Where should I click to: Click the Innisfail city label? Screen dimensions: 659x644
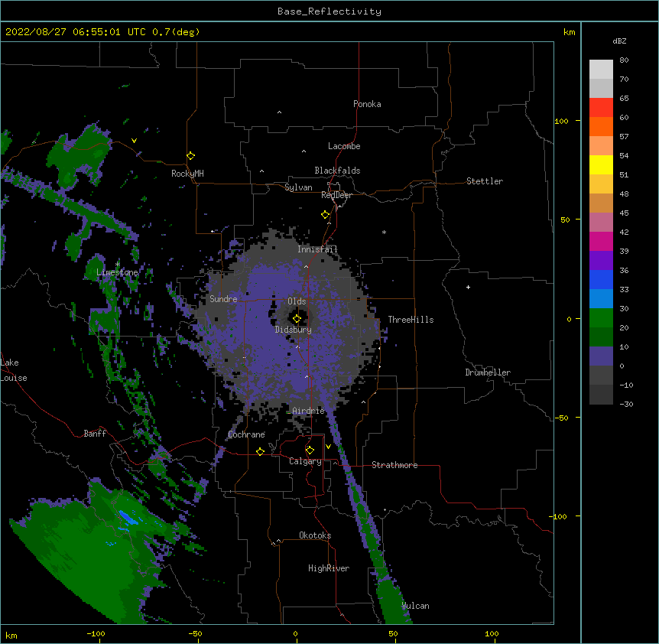(317, 249)
